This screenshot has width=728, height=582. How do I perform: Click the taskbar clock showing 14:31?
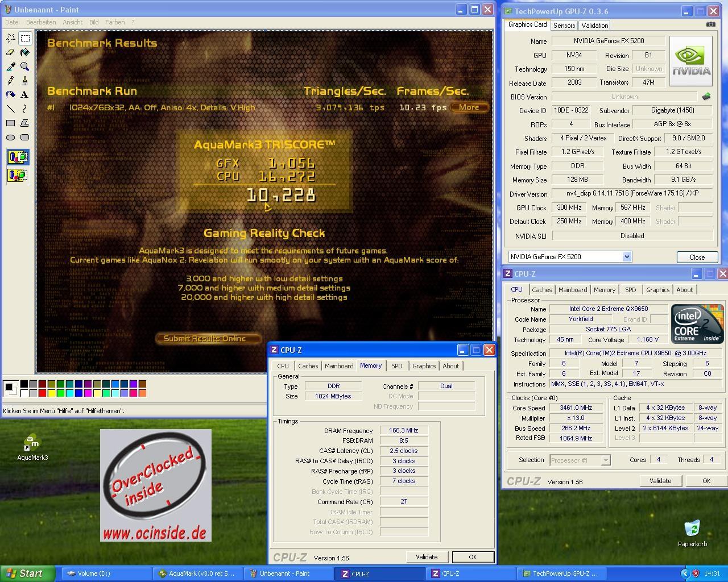tap(712, 573)
